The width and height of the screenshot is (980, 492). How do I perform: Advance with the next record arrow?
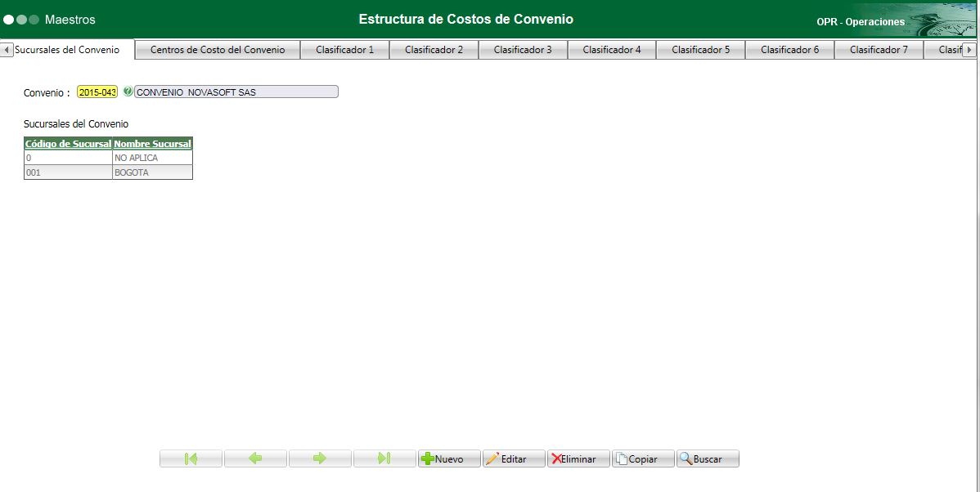[x=319, y=458]
